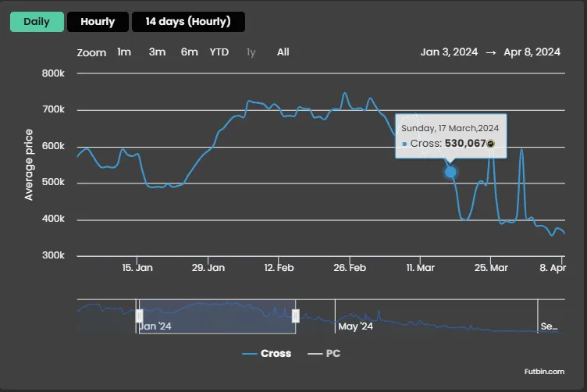Toggle the PC series in legend
The image size is (587, 392).
[x=324, y=354]
